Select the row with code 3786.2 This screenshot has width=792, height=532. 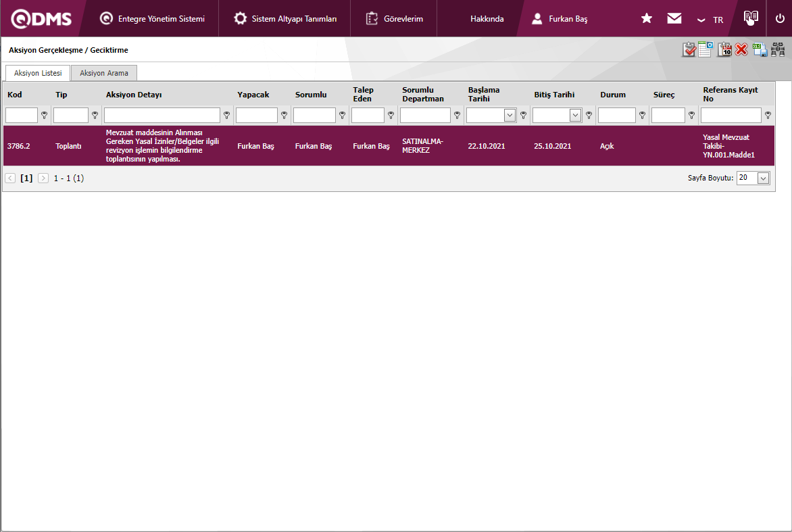389,146
